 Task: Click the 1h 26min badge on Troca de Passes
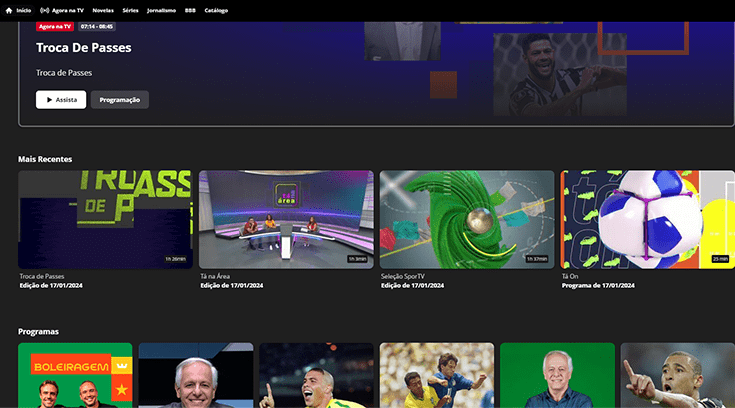pos(175,259)
